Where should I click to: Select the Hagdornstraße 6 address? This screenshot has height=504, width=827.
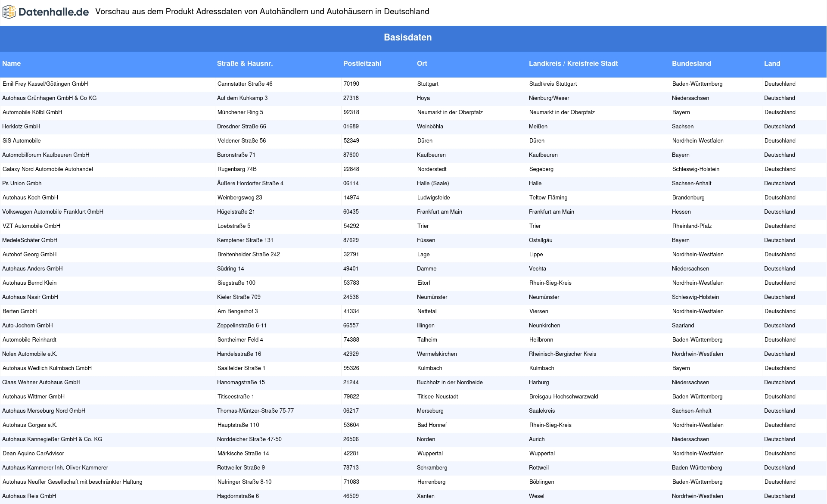pos(238,496)
